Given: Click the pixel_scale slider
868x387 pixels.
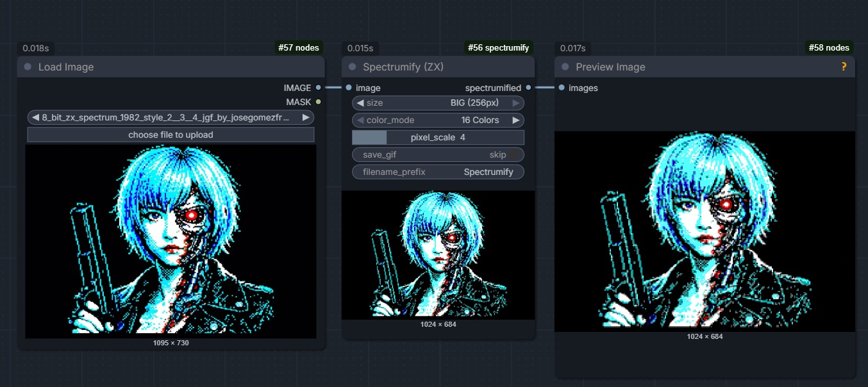Looking at the screenshot, I should (438, 137).
